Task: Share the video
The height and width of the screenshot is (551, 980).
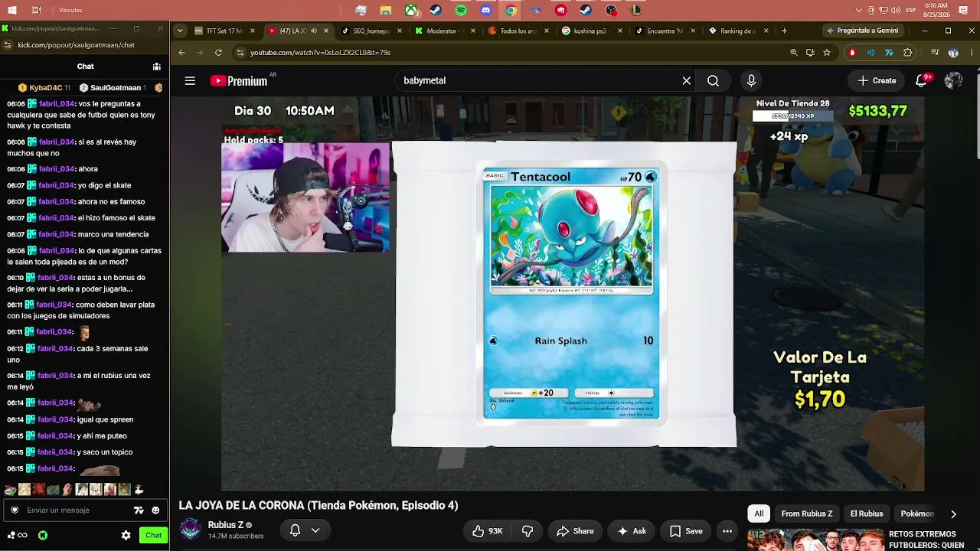Action: (575, 531)
